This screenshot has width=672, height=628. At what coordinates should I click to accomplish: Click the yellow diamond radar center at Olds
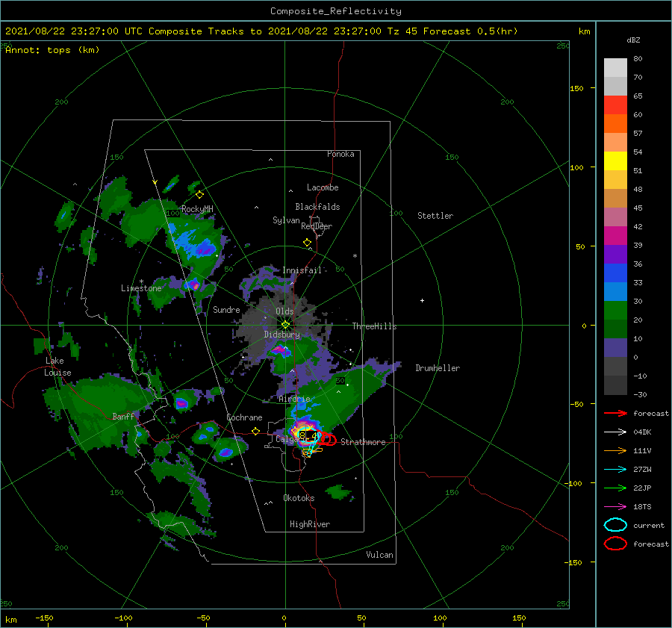tap(285, 325)
